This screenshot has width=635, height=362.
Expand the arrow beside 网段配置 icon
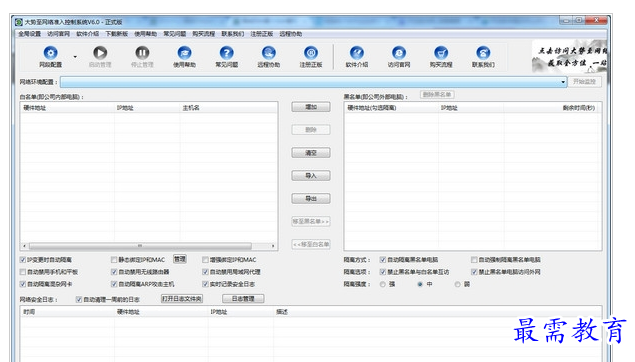pos(75,57)
